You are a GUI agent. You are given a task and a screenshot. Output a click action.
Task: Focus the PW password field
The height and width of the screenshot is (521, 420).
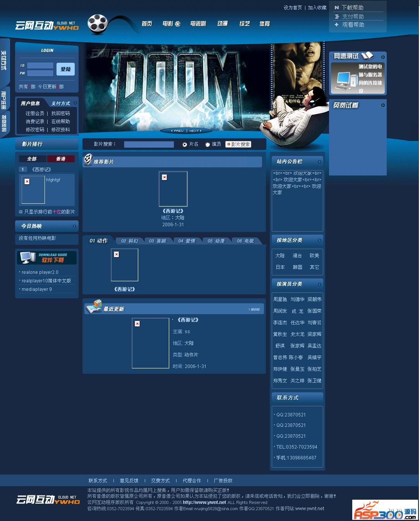click(40, 73)
